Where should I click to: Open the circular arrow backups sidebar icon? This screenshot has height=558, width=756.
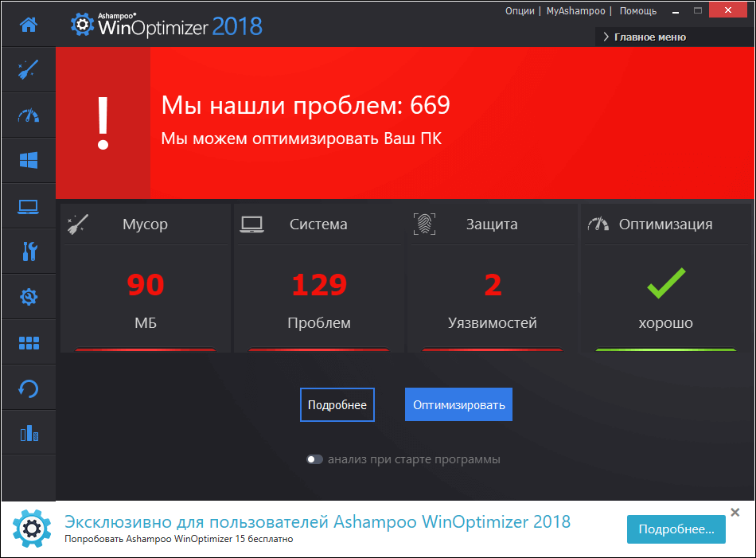pos(29,388)
